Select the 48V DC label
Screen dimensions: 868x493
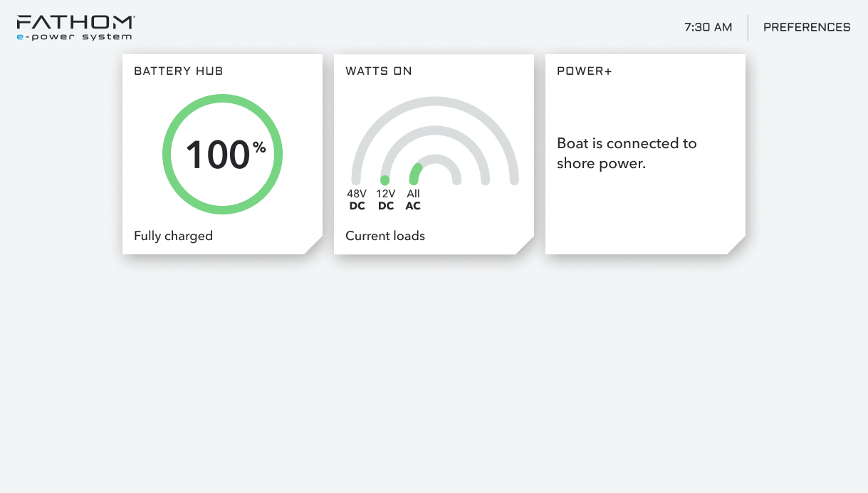[x=357, y=199]
